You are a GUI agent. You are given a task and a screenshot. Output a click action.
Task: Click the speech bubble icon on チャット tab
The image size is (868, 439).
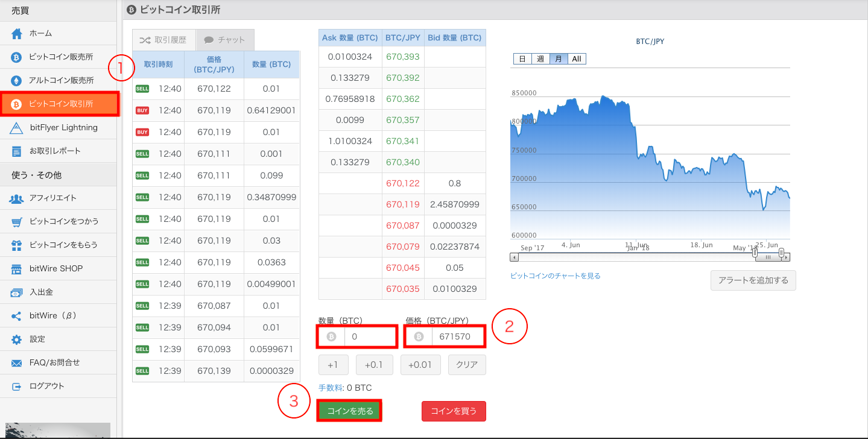click(209, 40)
